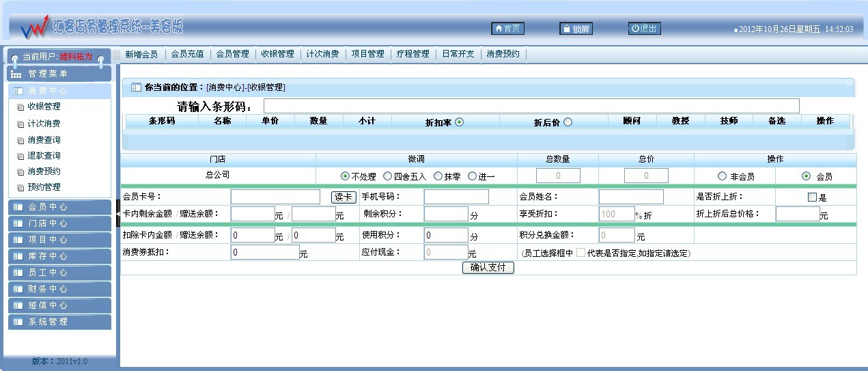Click the date and time display
Image resolution: width=868 pixels, height=371 pixels.
(796, 29)
